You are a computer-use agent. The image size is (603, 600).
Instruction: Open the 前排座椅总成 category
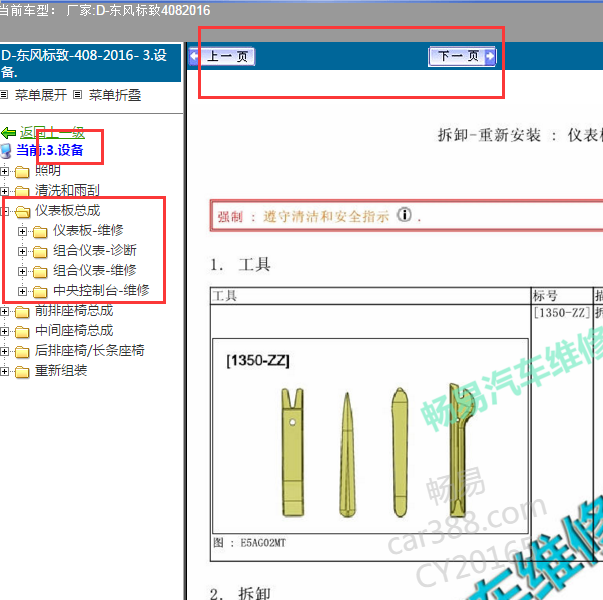74,310
